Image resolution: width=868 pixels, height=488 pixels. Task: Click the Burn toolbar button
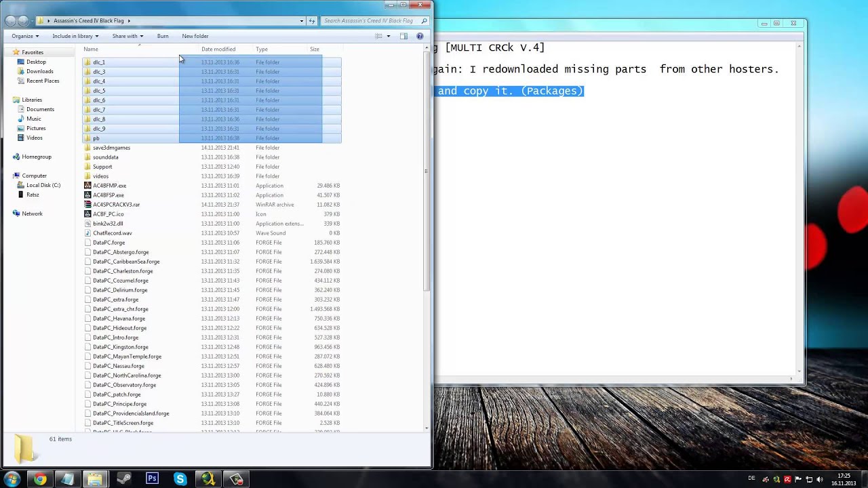pyautogui.click(x=163, y=36)
